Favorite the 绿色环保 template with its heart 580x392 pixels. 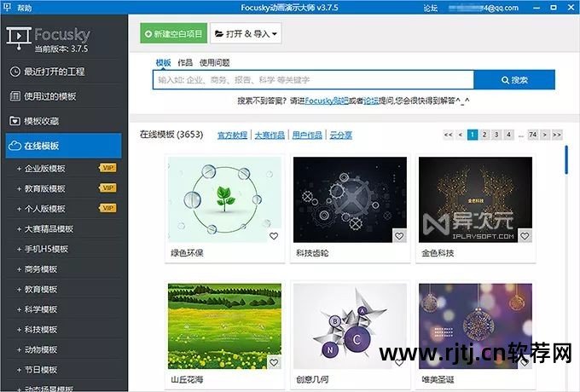[x=274, y=236]
